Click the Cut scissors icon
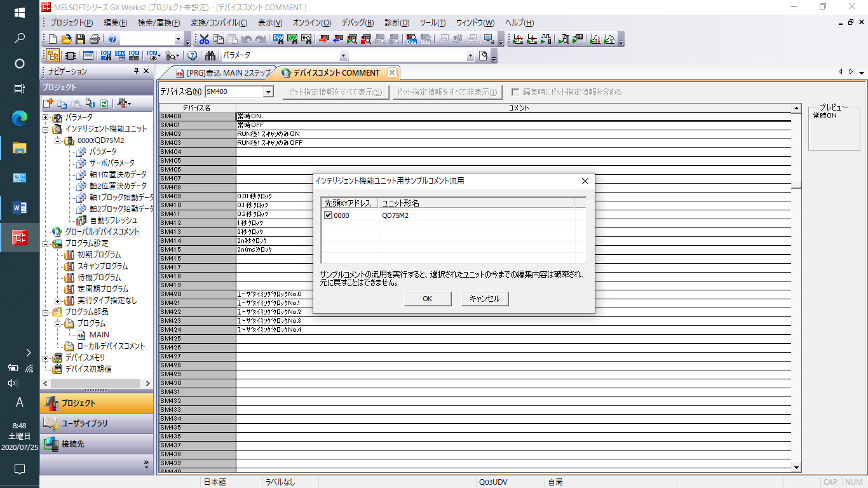Viewport: 868px width, 488px height. [x=204, y=39]
